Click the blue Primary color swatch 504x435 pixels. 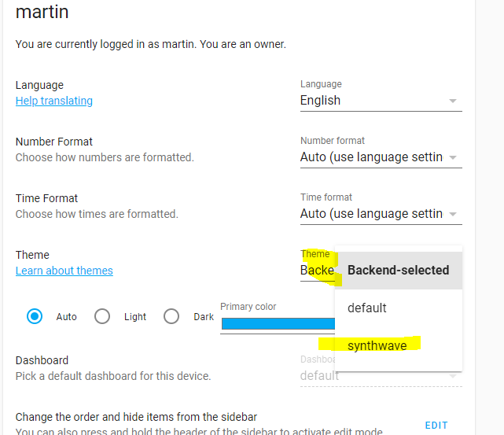[278, 323]
